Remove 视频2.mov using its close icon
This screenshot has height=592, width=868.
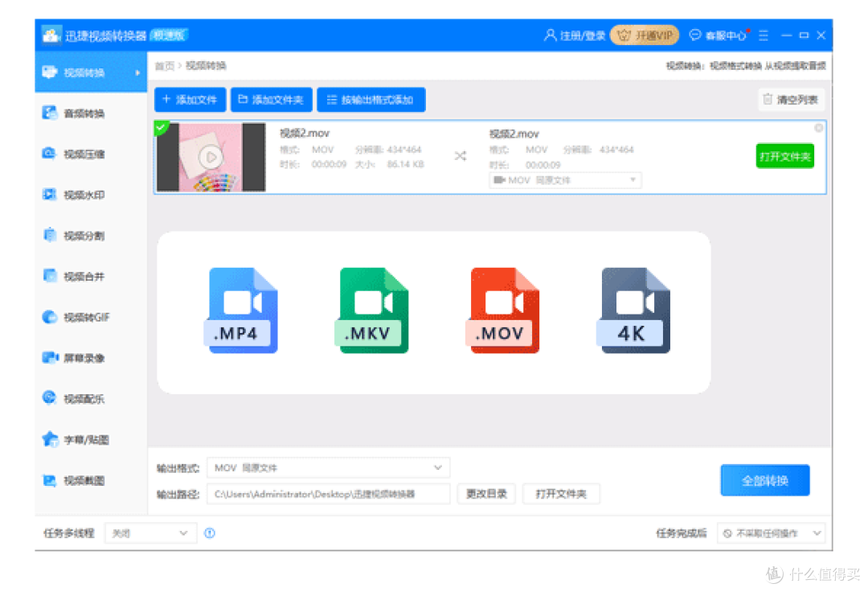click(818, 129)
